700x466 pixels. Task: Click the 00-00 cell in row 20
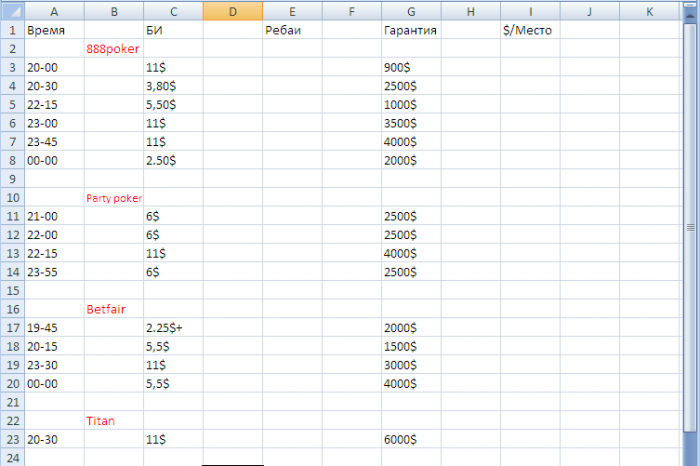point(54,383)
